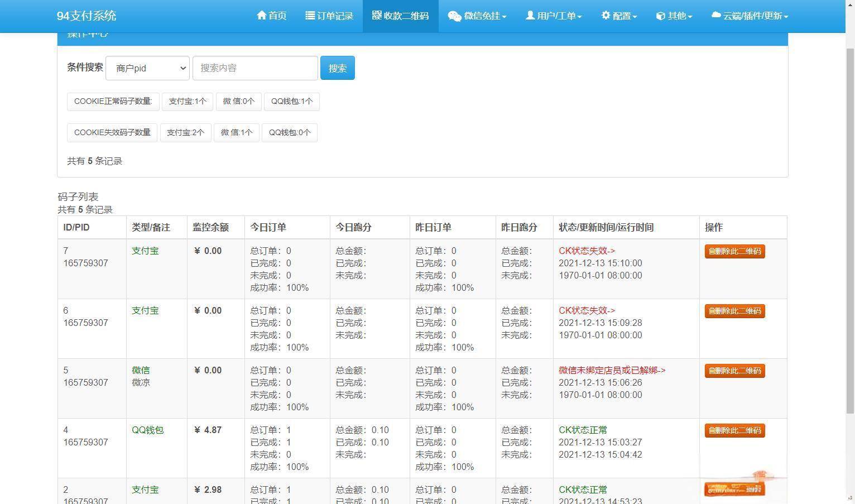Go to the 首页 nav item
Screen dimensions: 855x504
click(x=272, y=16)
